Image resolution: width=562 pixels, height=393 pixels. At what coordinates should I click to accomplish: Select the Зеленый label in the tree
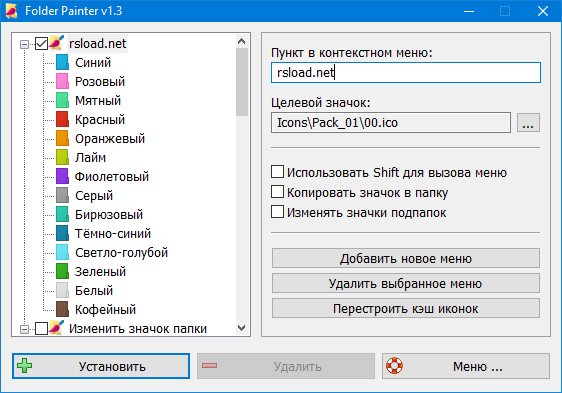pos(100,272)
